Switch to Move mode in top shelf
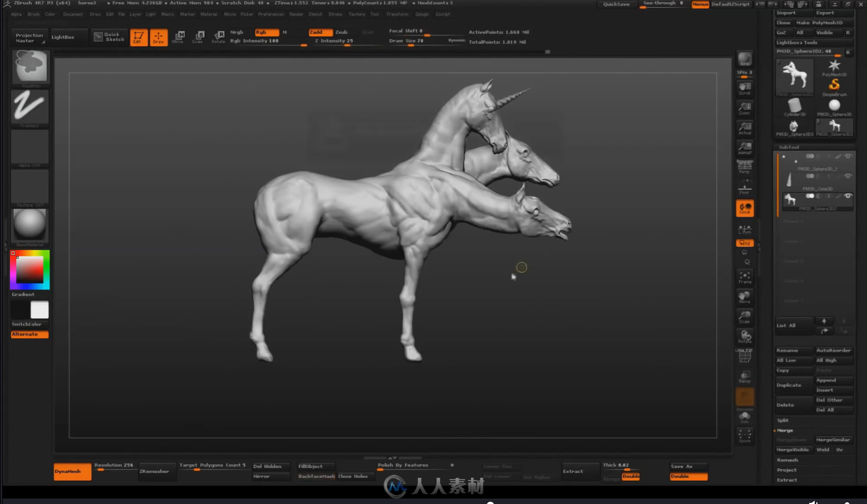867x504 pixels. 178,38
